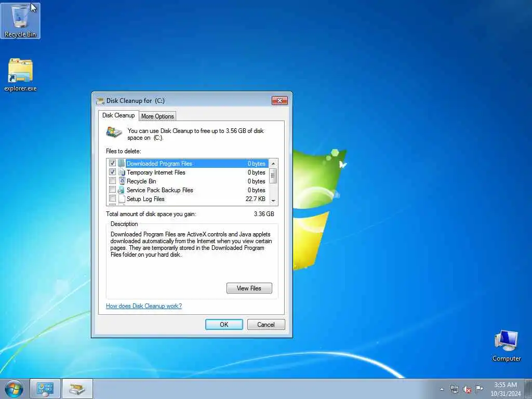Open the network status tray icon

tap(454, 389)
